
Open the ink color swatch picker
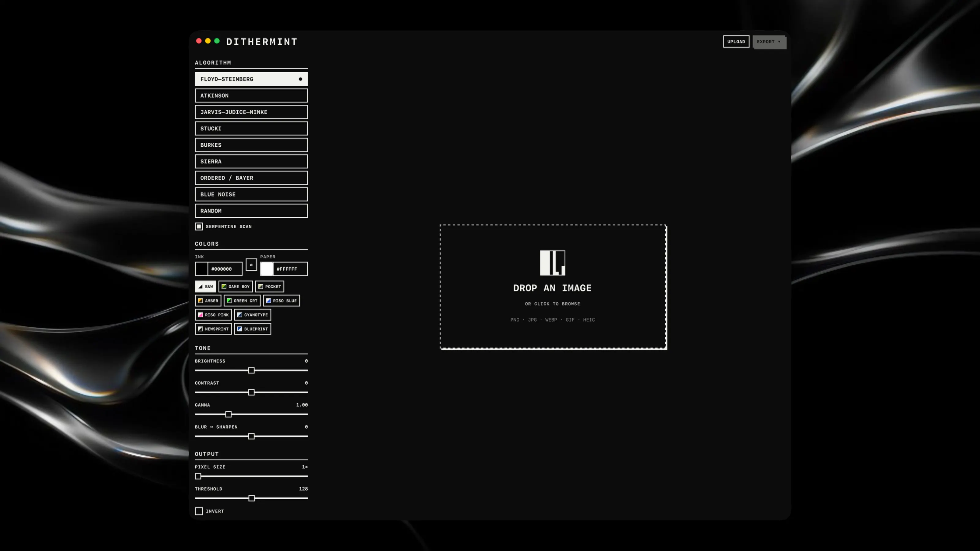click(202, 268)
